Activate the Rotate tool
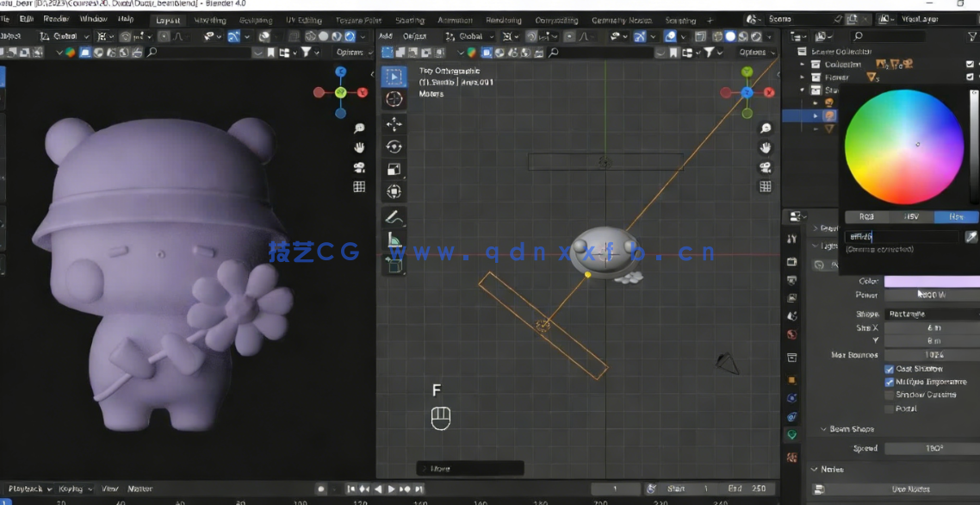Image resolution: width=980 pixels, height=505 pixels. [394, 147]
